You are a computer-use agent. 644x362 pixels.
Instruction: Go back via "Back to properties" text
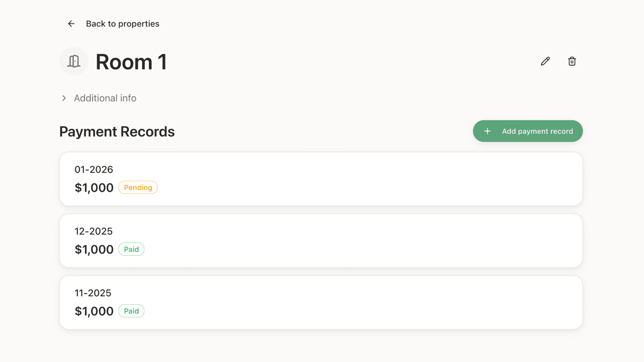[122, 24]
